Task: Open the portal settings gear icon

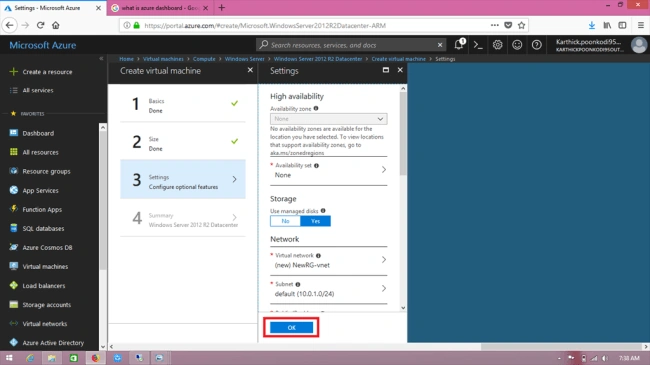Action: point(497,45)
